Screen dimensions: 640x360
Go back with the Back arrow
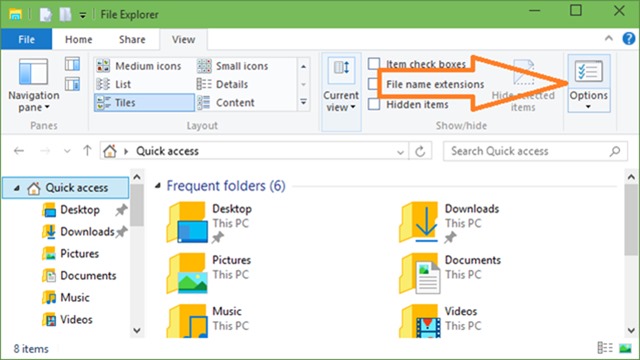(19, 151)
